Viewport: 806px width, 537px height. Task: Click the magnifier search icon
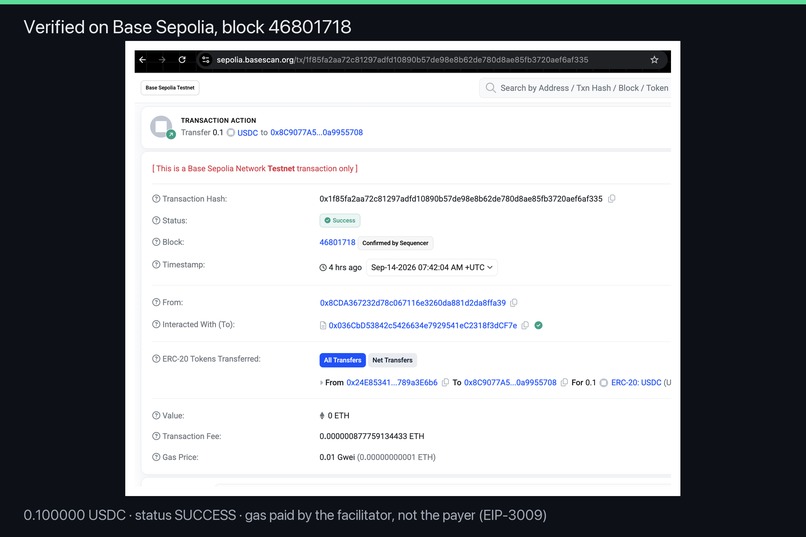pyautogui.click(x=491, y=88)
